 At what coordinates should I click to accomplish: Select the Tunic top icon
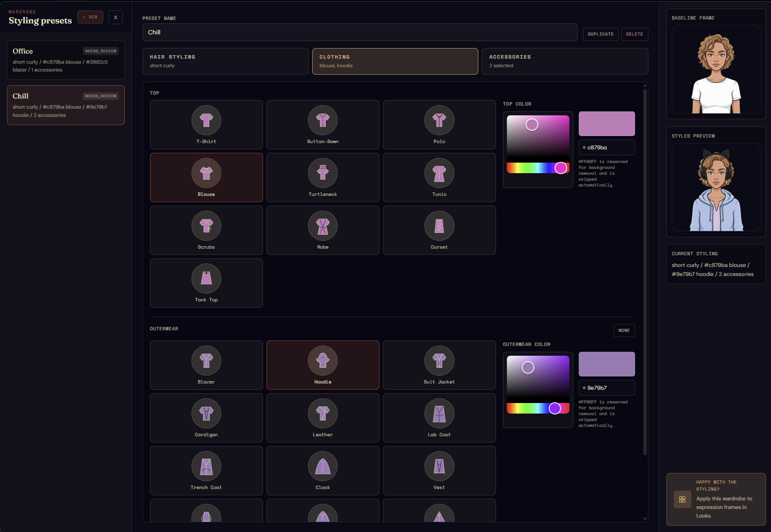click(439, 173)
